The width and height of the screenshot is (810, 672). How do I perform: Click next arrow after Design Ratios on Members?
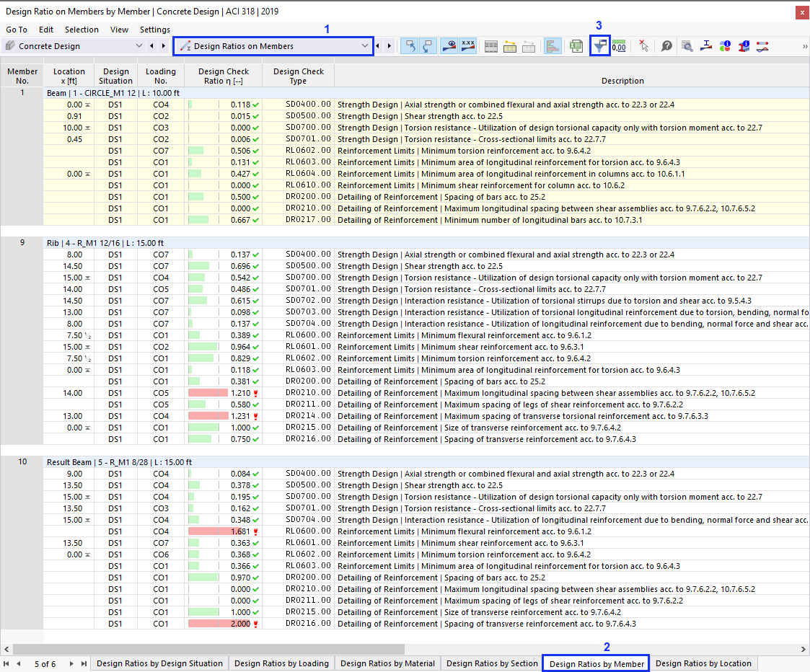click(389, 46)
